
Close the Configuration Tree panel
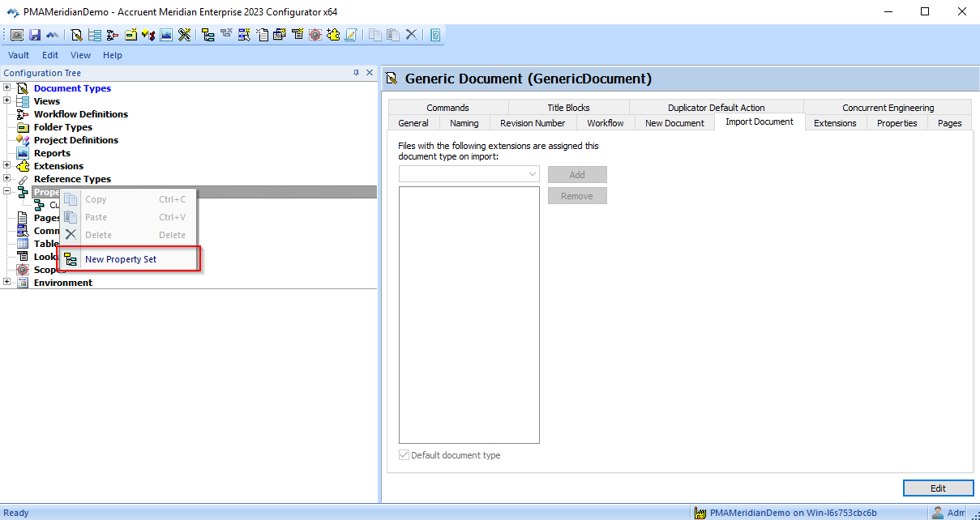(370, 73)
